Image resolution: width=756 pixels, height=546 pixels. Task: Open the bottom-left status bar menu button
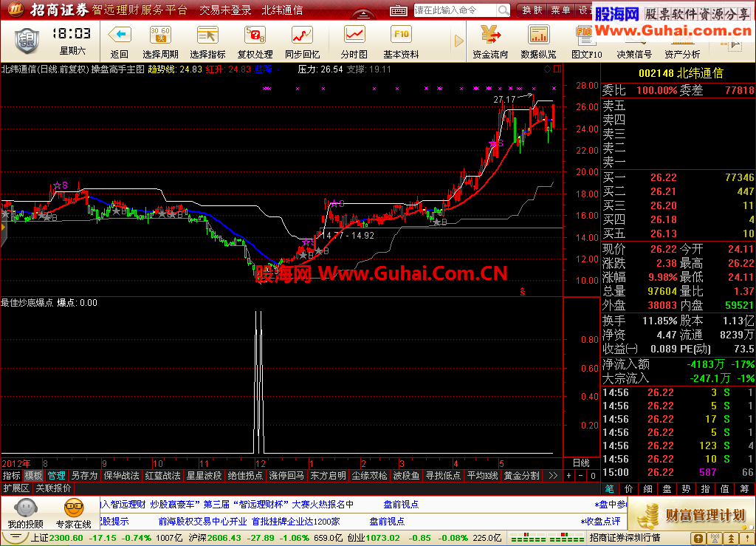coord(15,538)
